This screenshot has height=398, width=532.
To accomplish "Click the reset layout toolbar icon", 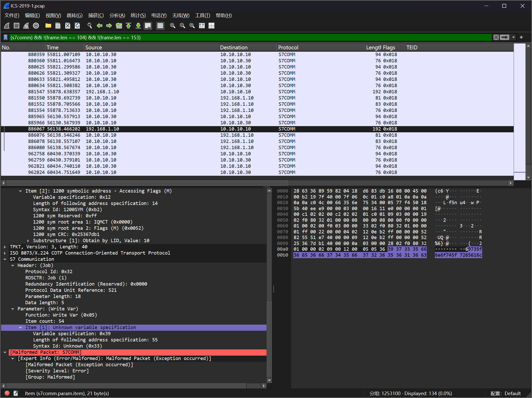I will click(211, 26).
